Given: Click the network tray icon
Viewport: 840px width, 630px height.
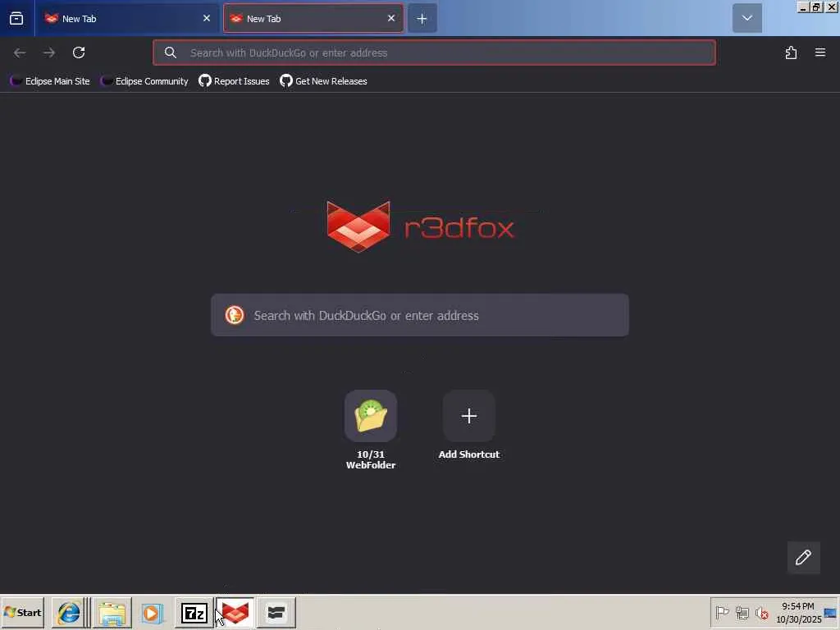Looking at the screenshot, I should click(x=742, y=612).
